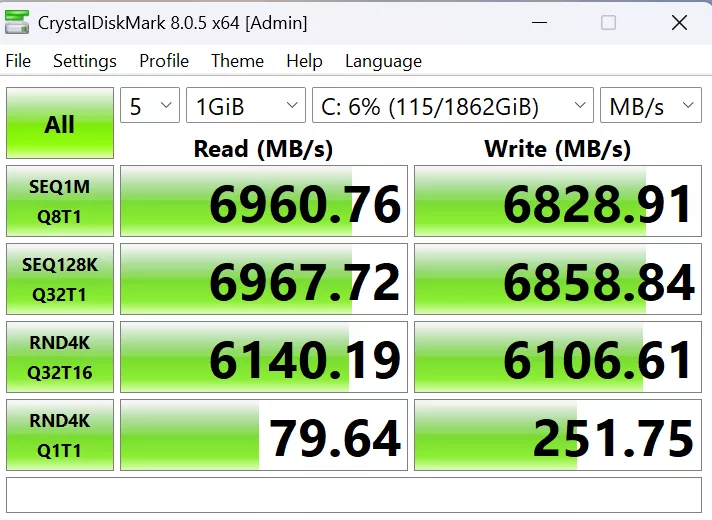Run the RND4K Q1T1 test
712x520 pixels.
[x=60, y=435]
